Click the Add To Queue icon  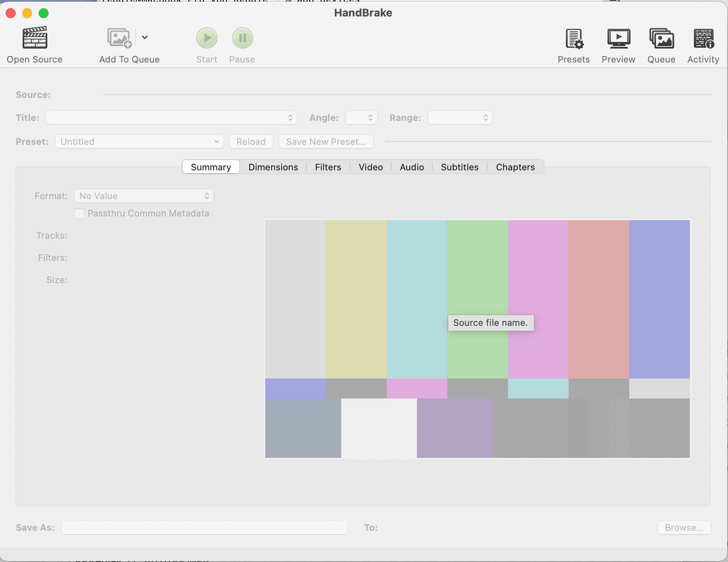(119, 38)
